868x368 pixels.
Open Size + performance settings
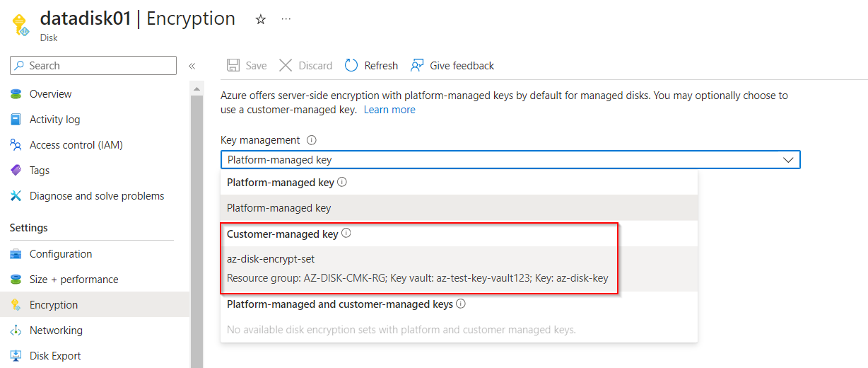(x=74, y=280)
